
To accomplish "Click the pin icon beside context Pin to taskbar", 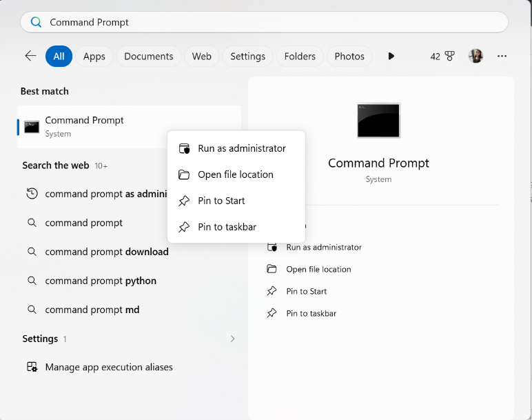I will click(x=184, y=227).
